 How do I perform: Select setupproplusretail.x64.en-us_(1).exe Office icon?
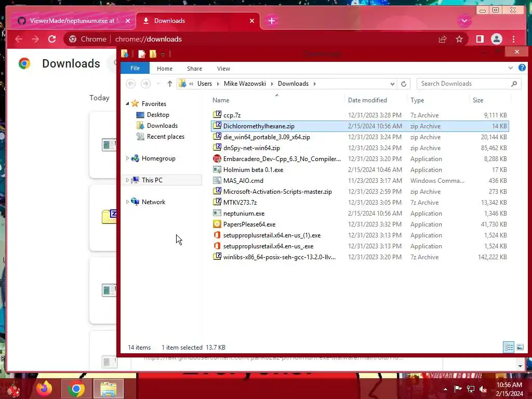(217, 235)
